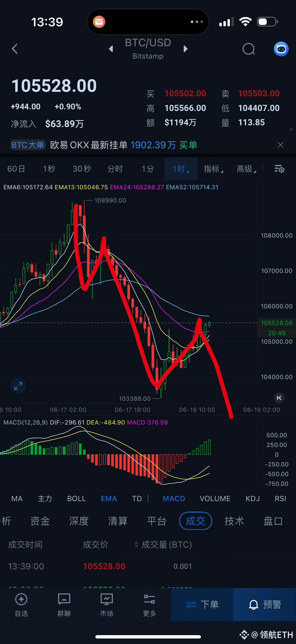
Task: Tap the trade row at 13:39:00
Action: click(x=148, y=567)
